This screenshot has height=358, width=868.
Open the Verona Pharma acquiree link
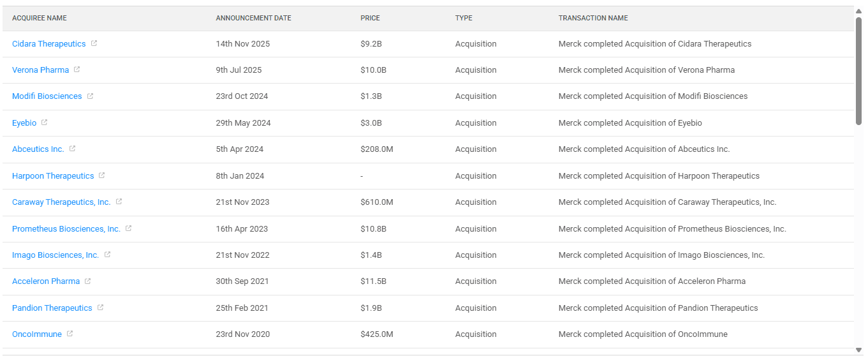coord(40,70)
